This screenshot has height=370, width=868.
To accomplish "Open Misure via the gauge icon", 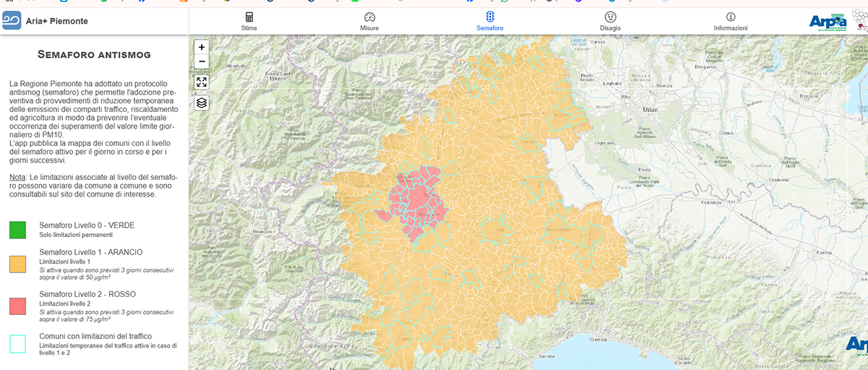I will (x=369, y=17).
